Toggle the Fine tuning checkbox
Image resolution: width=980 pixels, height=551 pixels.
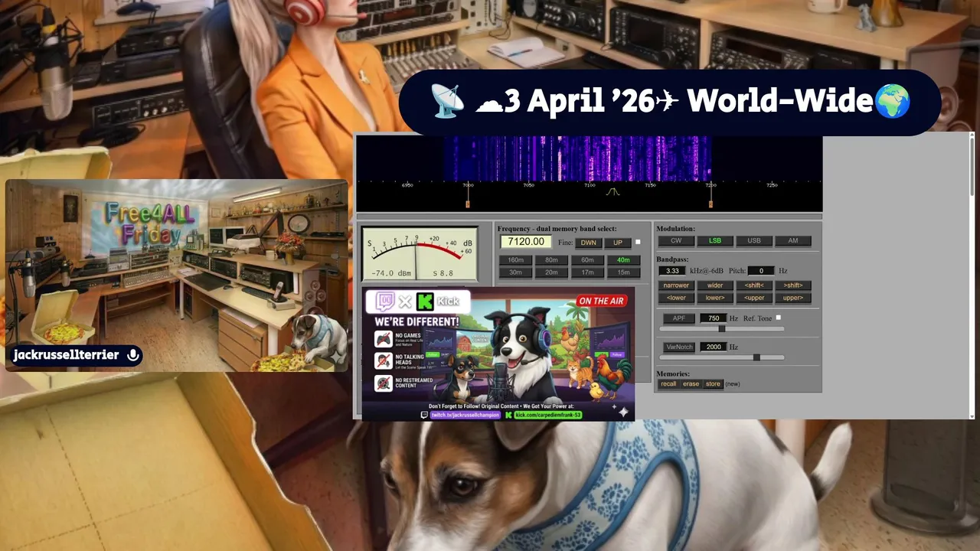coord(638,243)
